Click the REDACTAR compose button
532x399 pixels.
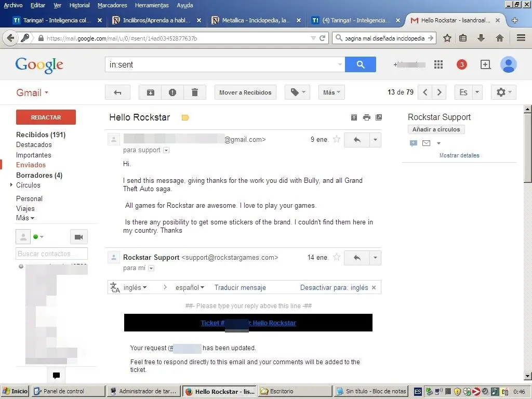pos(46,117)
